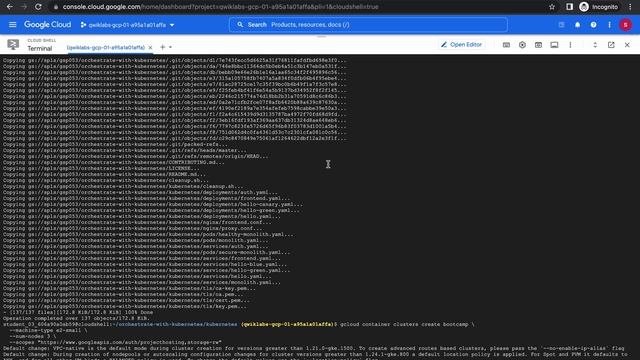
Task: Open the session information monitor icon
Action: [554, 45]
